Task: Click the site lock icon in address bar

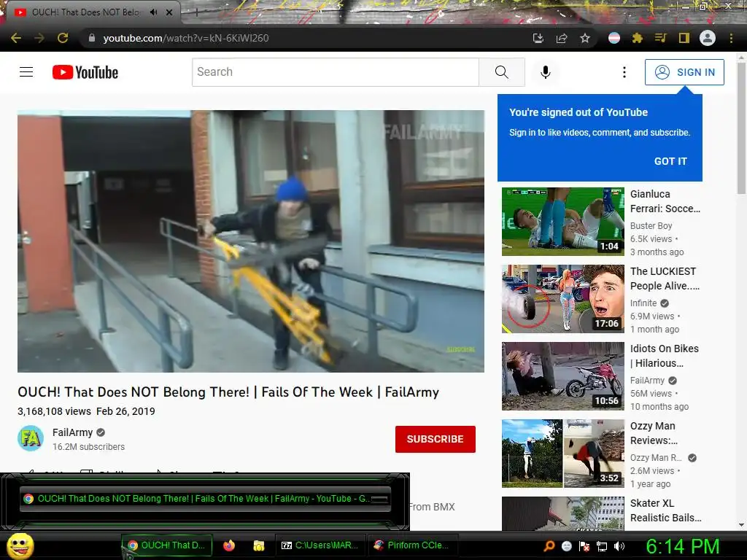Action: coord(92,38)
